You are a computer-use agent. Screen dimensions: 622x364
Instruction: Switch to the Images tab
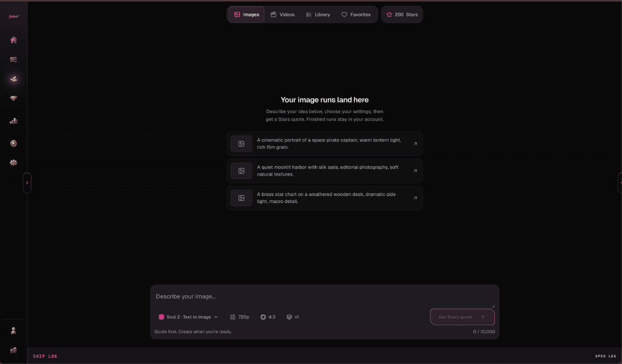click(246, 15)
